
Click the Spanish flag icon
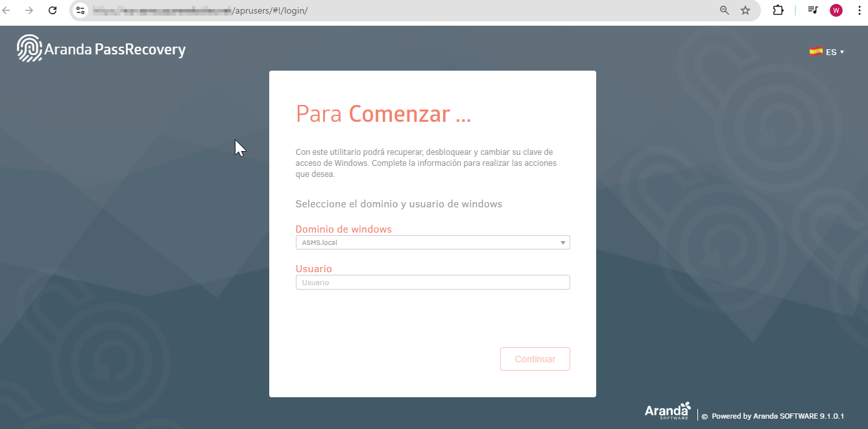pyautogui.click(x=815, y=52)
